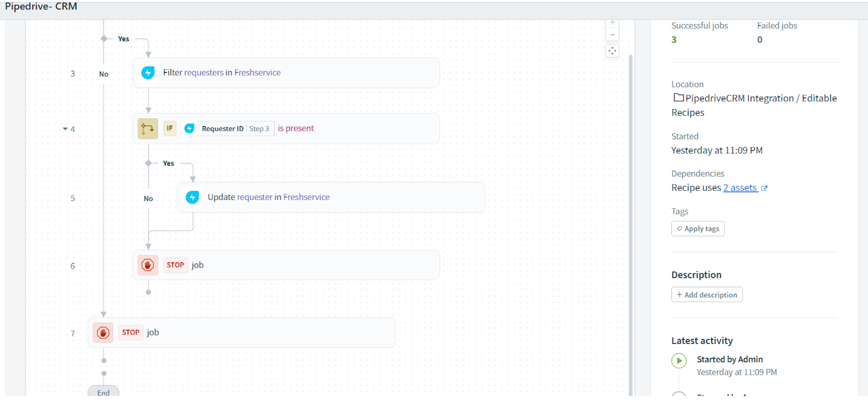Click the Yes branch label under step 4

(169, 164)
